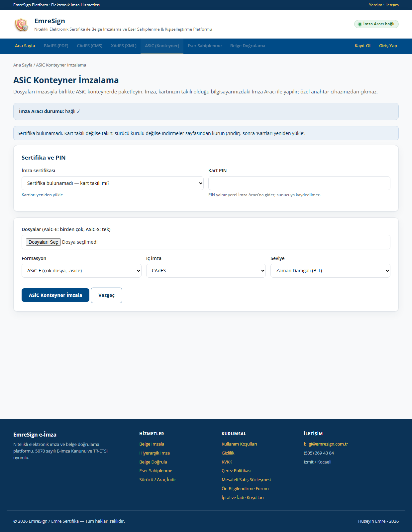Viewport: 412px width, 532px height.
Task: Click the 'EmreSign e-İmza' footer heading
Action: pyautogui.click(x=35, y=435)
